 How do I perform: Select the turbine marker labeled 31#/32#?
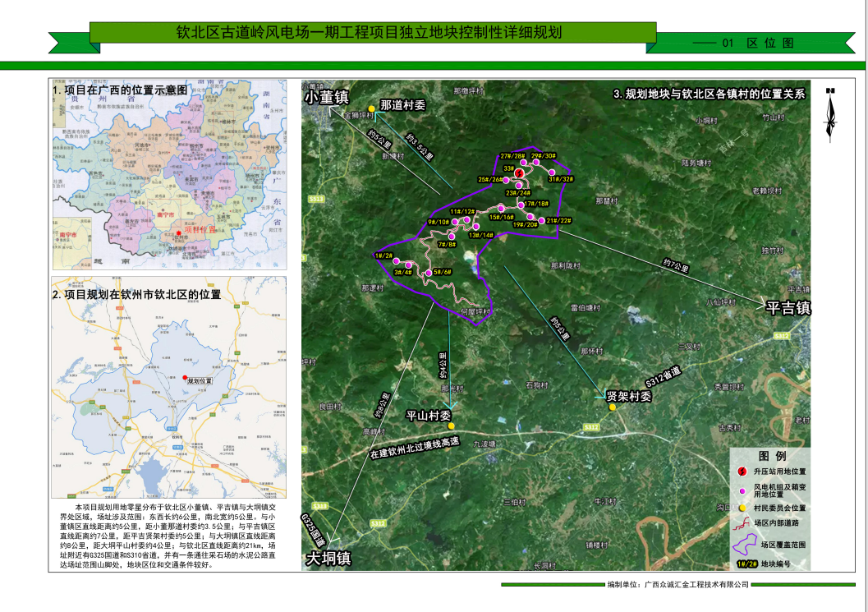552,173
